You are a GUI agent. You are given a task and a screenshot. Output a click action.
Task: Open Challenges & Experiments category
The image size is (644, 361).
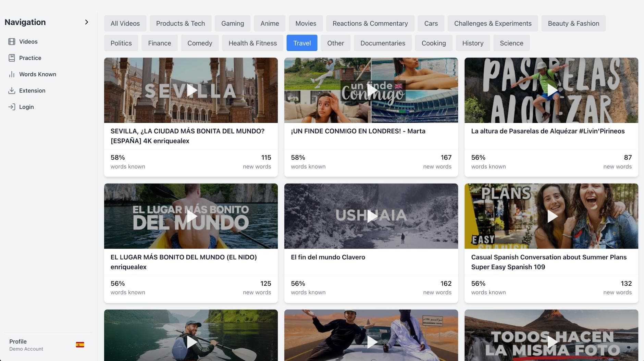click(x=493, y=23)
